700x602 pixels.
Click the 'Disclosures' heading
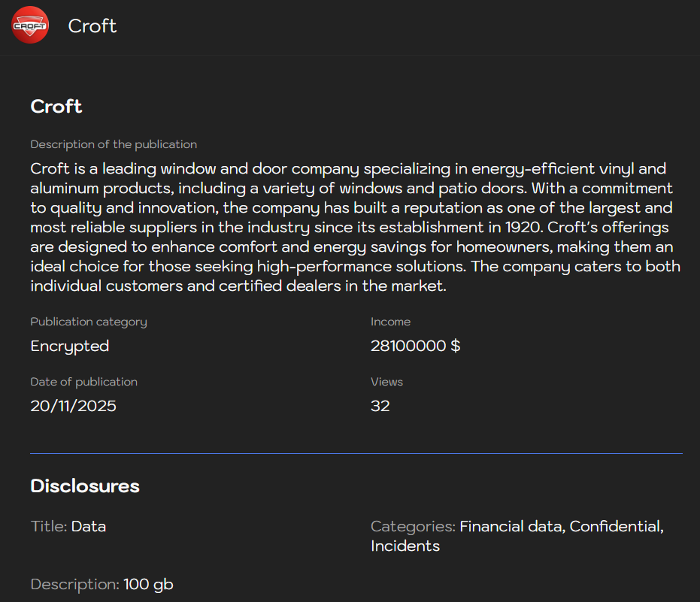point(85,486)
